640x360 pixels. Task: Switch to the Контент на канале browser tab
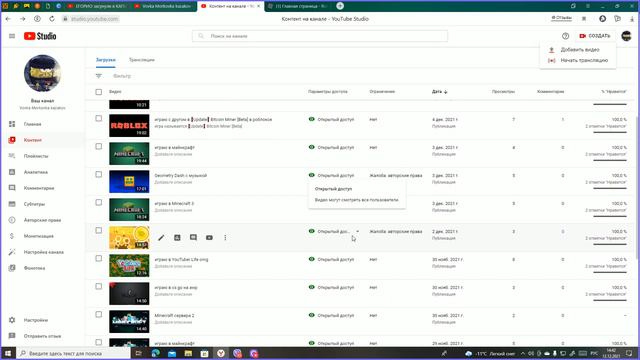[x=231, y=6]
